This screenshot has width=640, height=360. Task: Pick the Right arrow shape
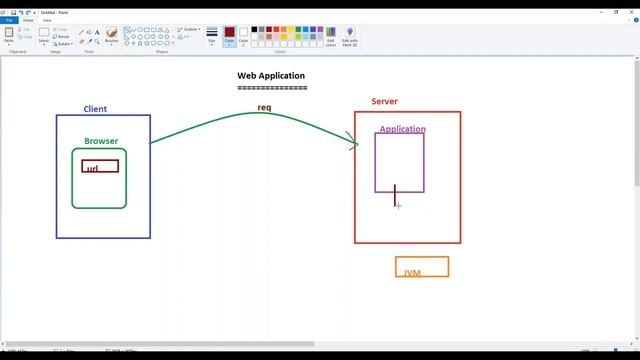(x=153, y=36)
